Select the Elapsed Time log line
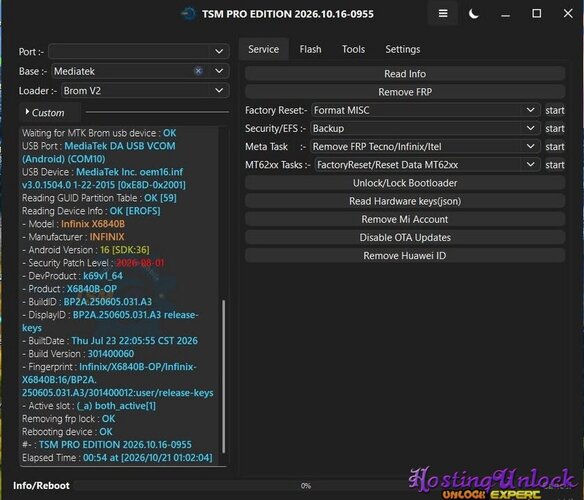 117,458
